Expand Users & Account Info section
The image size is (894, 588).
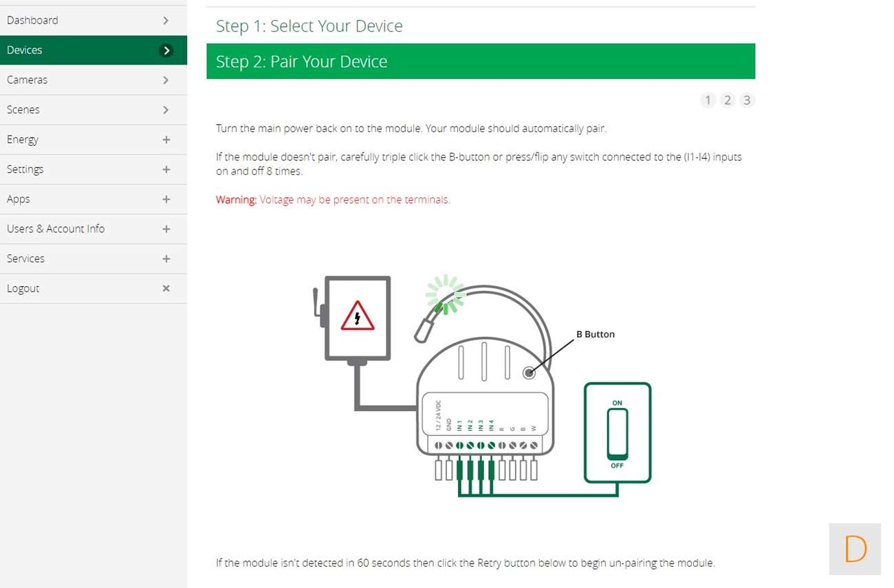point(56,229)
